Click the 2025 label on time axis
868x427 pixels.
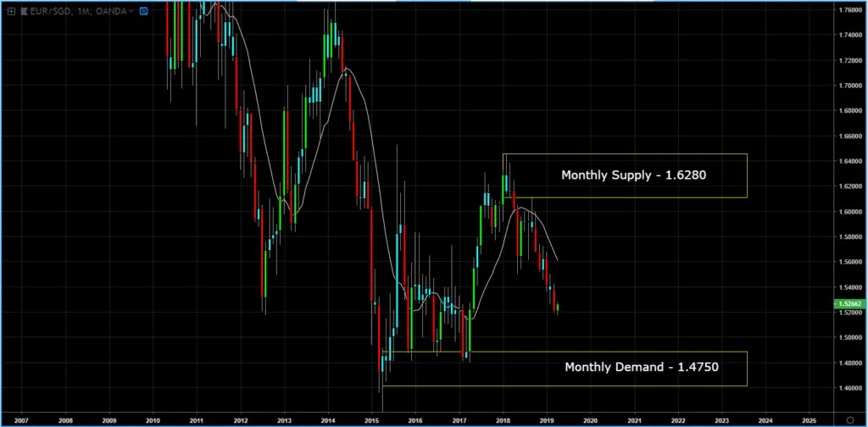810,420
